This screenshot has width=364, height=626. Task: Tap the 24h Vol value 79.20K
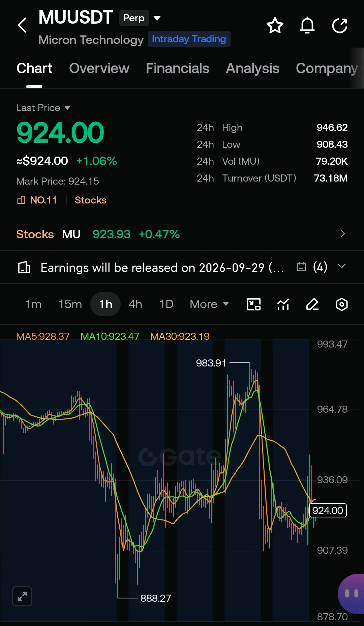click(x=332, y=161)
